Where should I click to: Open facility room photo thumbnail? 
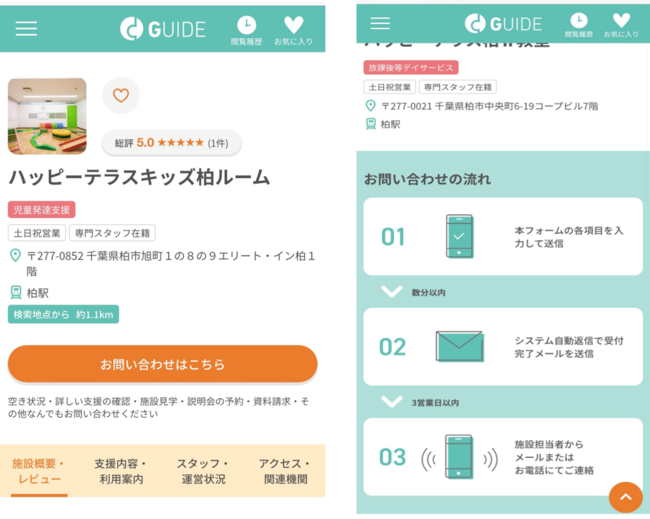pyautogui.click(x=47, y=116)
